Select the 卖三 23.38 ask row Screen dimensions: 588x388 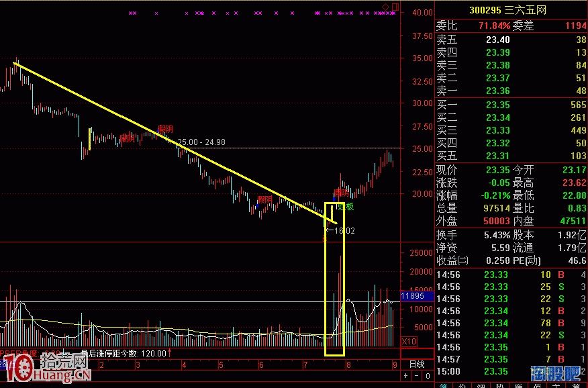511,65
